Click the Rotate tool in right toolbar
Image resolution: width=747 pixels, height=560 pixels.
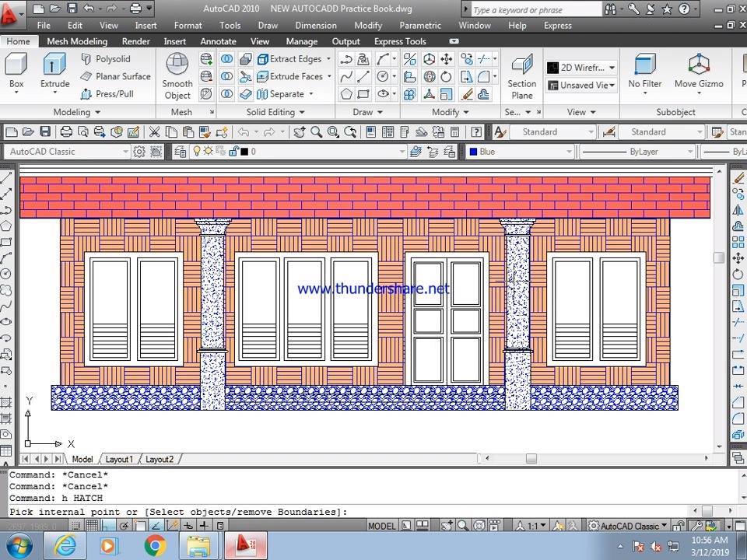(x=738, y=274)
